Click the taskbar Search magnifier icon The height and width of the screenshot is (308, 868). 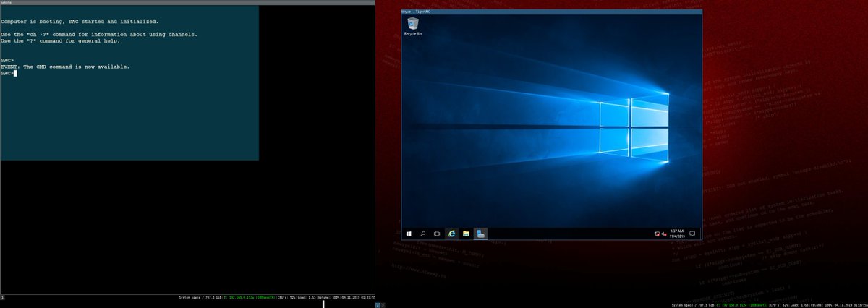pos(422,234)
